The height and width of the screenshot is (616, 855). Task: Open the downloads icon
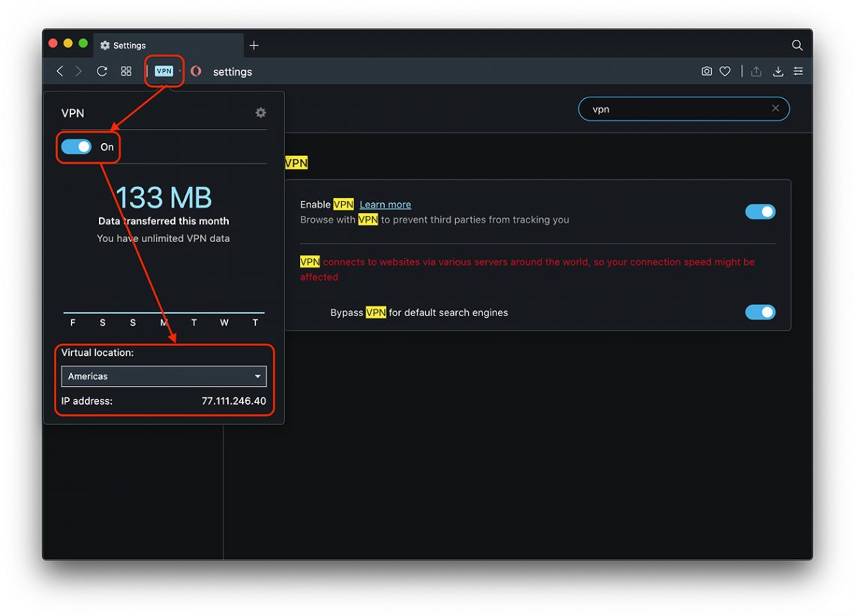[x=778, y=71]
